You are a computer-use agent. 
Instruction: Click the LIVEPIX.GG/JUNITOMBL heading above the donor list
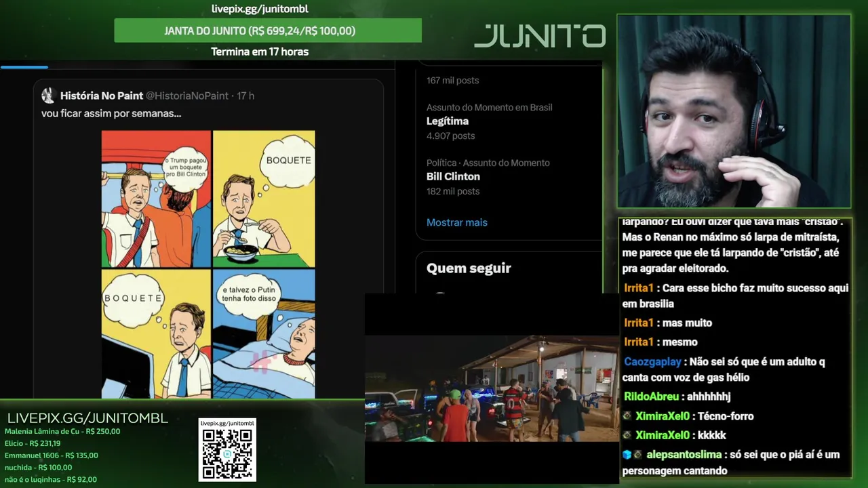[x=87, y=418]
